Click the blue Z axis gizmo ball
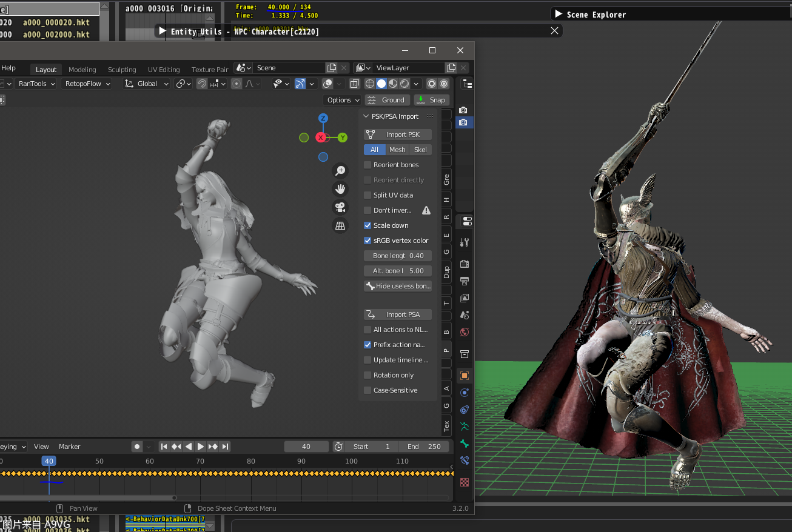Image resolution: width=792 pixels, height=532 pixels. tap(323, 118)
